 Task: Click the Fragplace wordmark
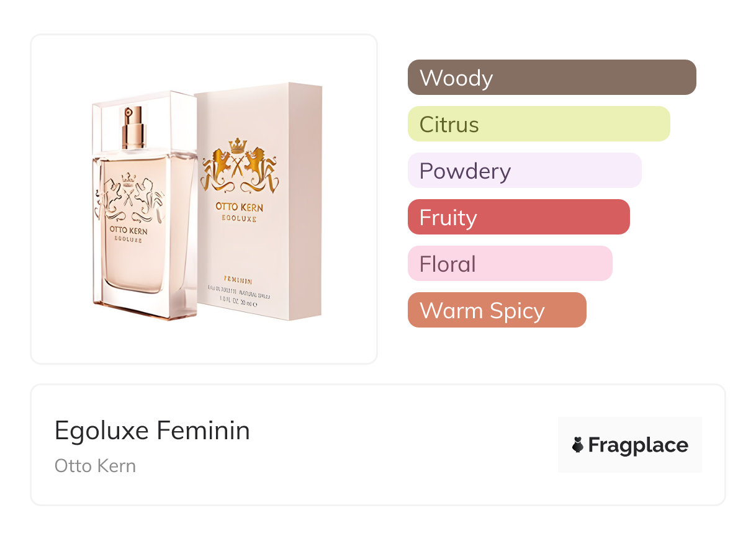tap(638, 445)
